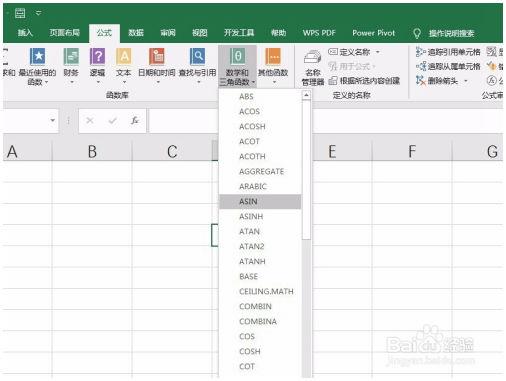Open Customize Quick Access Toolbar dropdown

point(38,13)
